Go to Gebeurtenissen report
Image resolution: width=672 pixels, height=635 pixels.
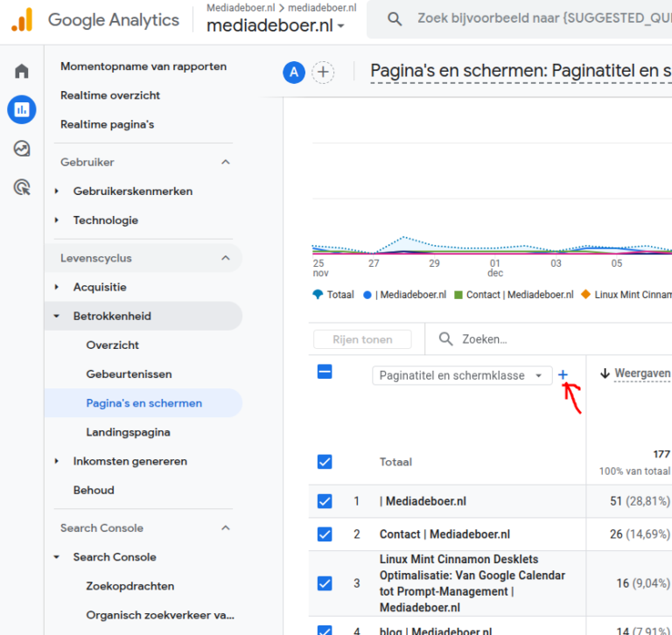[129, 373]
